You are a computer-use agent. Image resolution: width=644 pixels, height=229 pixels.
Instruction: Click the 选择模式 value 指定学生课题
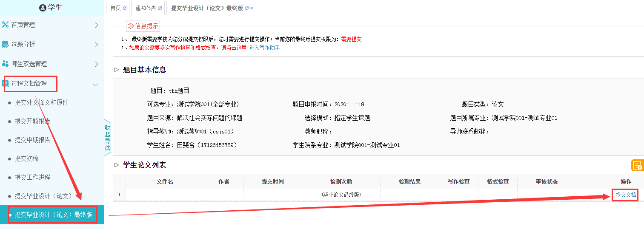click(352, 118)
